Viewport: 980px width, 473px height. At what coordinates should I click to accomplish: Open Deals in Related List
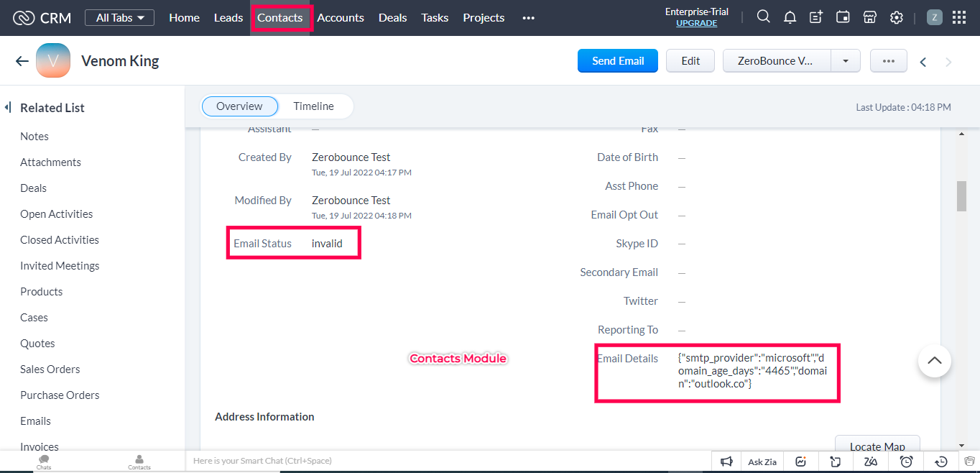[33, 188]
